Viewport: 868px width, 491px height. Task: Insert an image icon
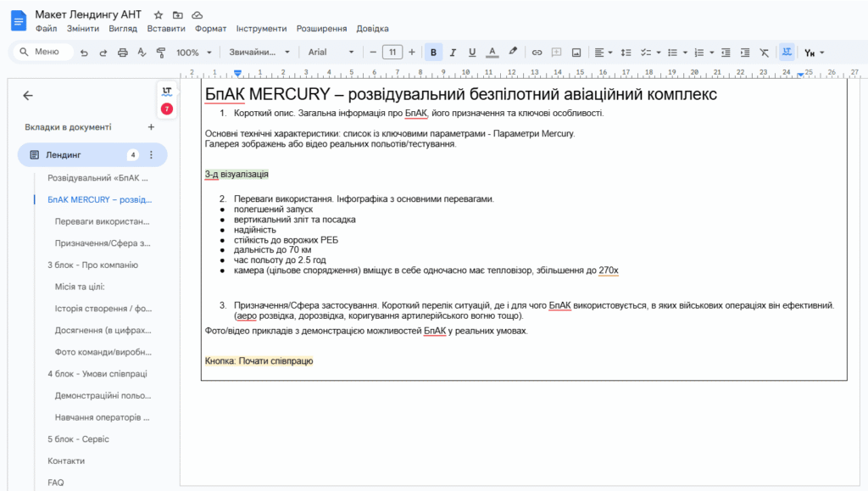point(576,53)
